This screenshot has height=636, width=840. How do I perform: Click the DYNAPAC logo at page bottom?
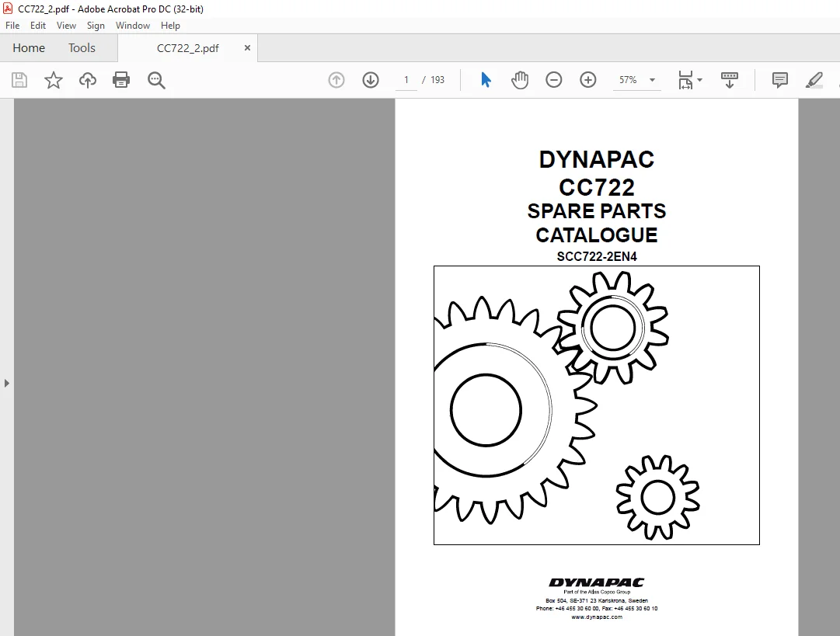597,582
